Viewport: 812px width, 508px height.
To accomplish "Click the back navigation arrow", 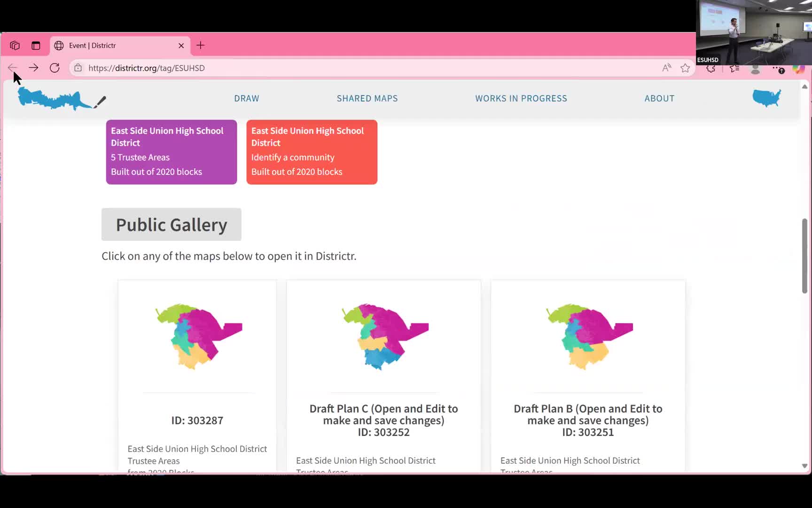I will point(13,68).
